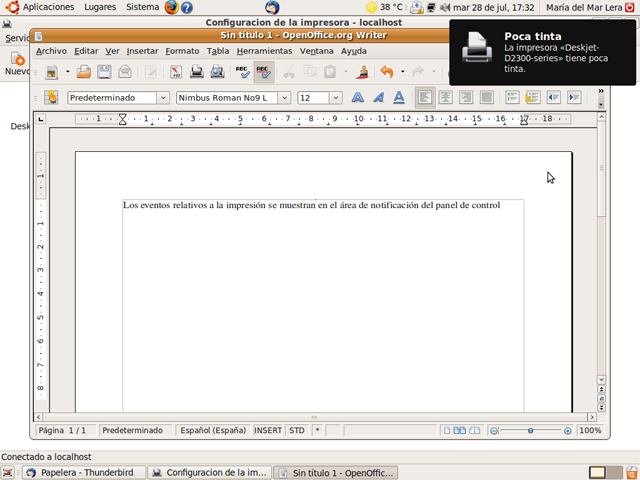Open the Herramientas menu
Viewport: 640px width, 480px height.
[x=264, y=51]
